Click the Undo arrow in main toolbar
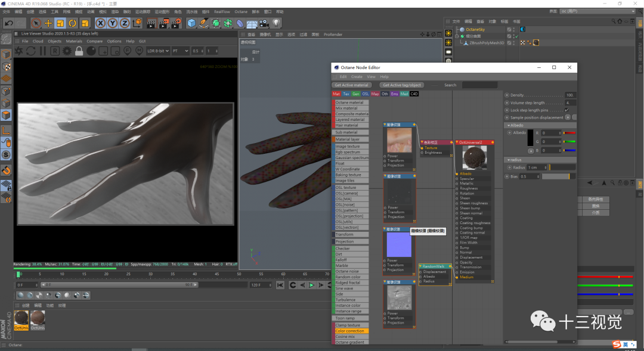This screenshot has height=351, width=644. point(8,23)
